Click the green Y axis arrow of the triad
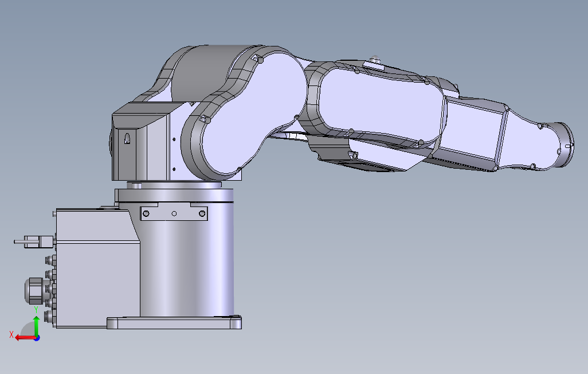588x374 pixels. tap(36, 326)
